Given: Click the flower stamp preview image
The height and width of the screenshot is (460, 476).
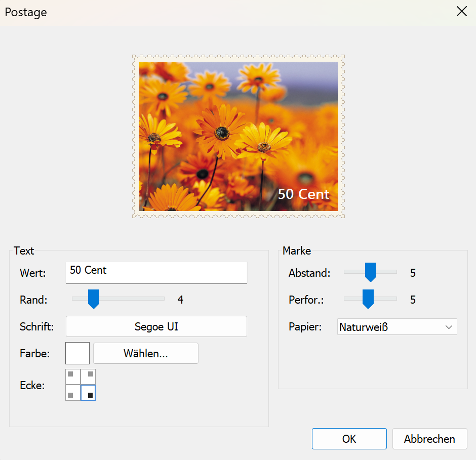Looking at the screenshot, I should coord(238,137).
